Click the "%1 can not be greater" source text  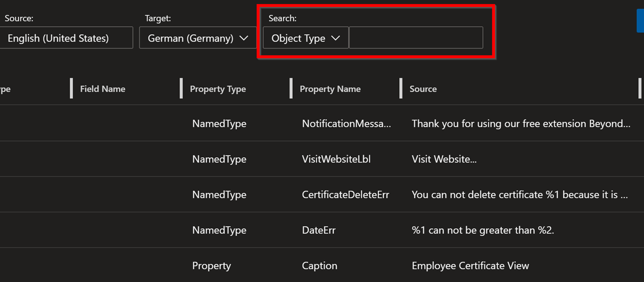pos(483,230)
